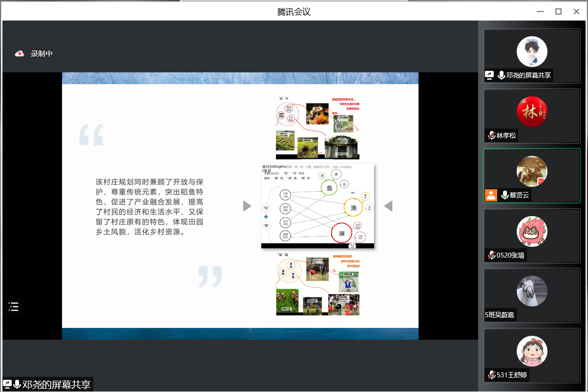The width and height of the screenshot is (588, 392).
Task: Toggle muted microphone icon for 0520张堉
Action: (x=491, y=255)
